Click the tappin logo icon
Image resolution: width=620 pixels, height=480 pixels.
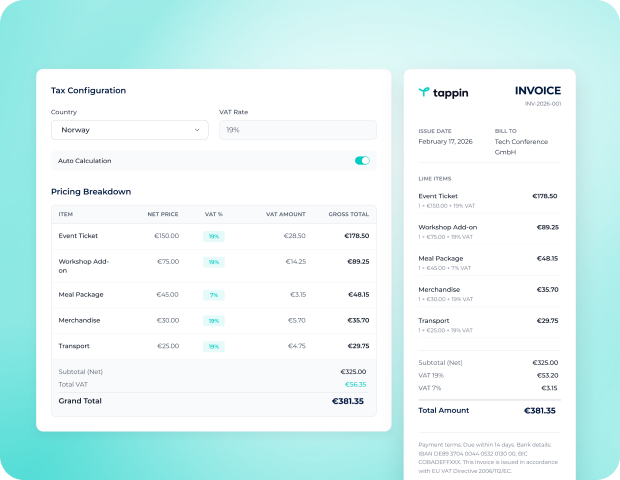click(425, 92)
